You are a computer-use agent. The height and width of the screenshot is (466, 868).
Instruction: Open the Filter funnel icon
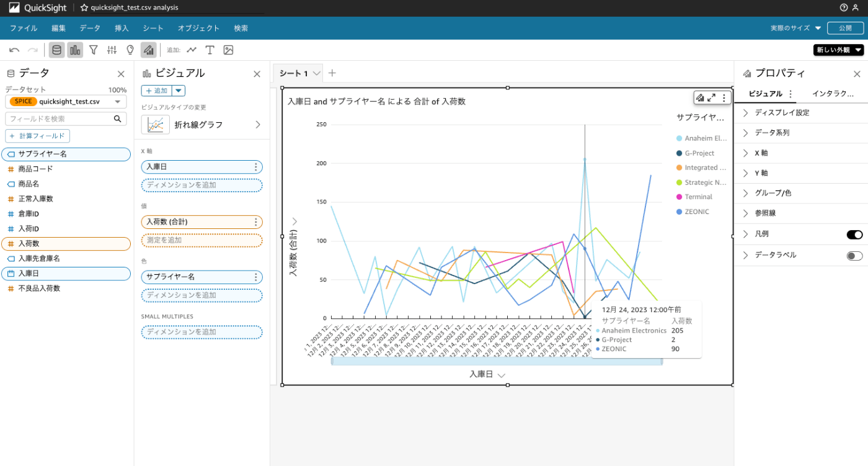tap(94, 50)
